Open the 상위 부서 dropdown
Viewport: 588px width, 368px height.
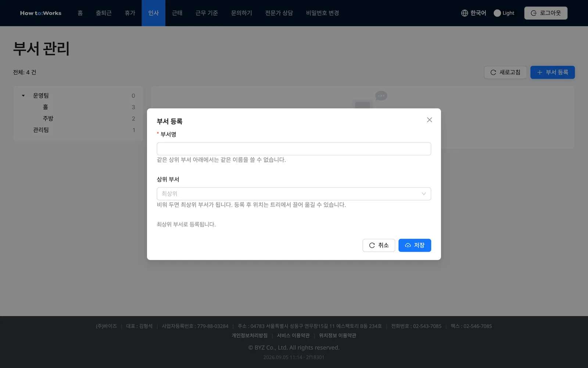(294, 194)
